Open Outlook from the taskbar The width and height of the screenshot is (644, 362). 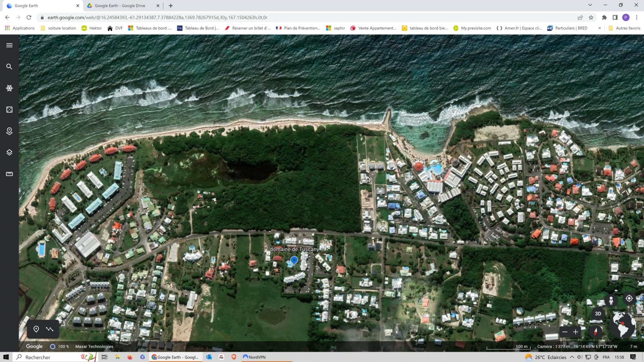point(209,357)
